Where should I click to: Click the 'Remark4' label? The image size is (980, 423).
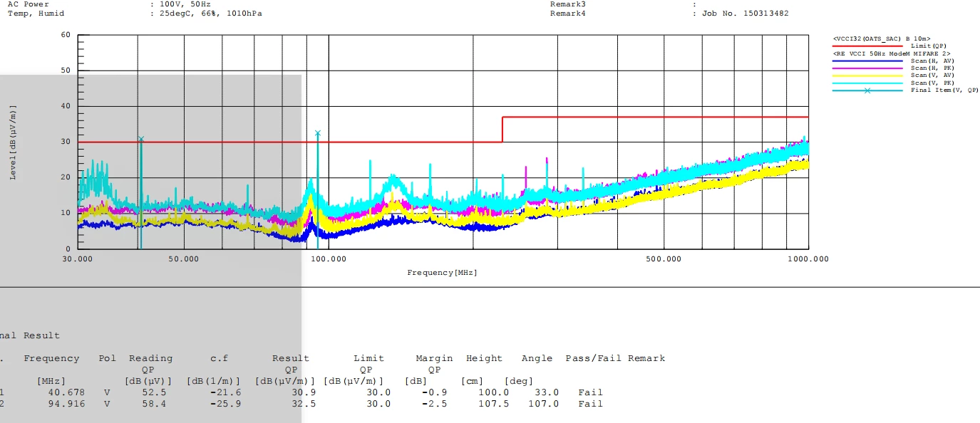[567, 13]
